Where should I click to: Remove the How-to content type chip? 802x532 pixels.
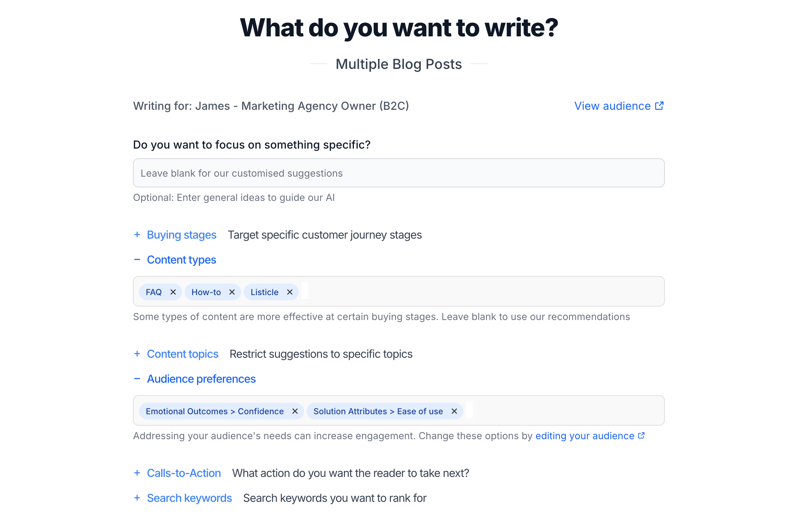[232, 292]
